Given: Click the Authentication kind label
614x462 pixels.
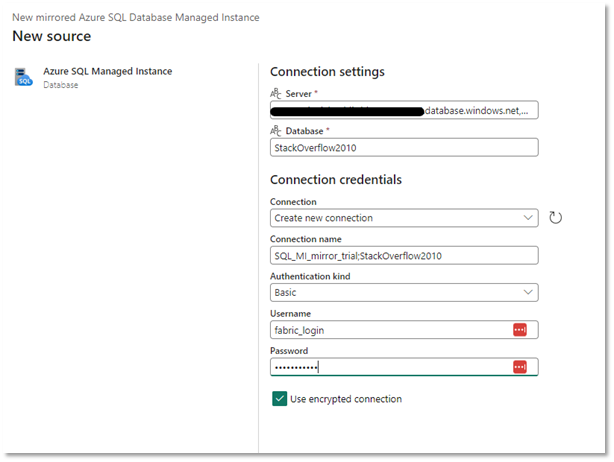Looking at the screenshot, I should point(310,276).
